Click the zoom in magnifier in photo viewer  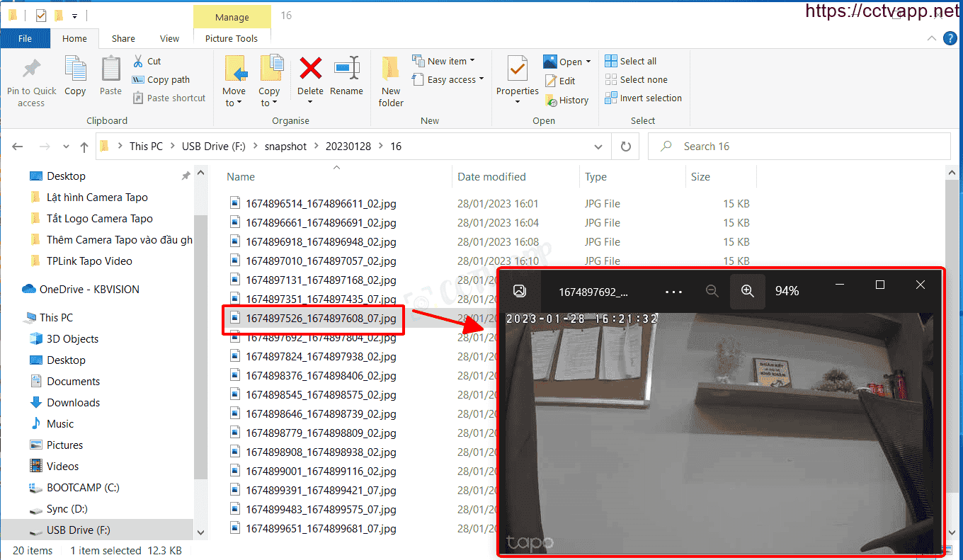pyautogui.click(x=747, y=291)
